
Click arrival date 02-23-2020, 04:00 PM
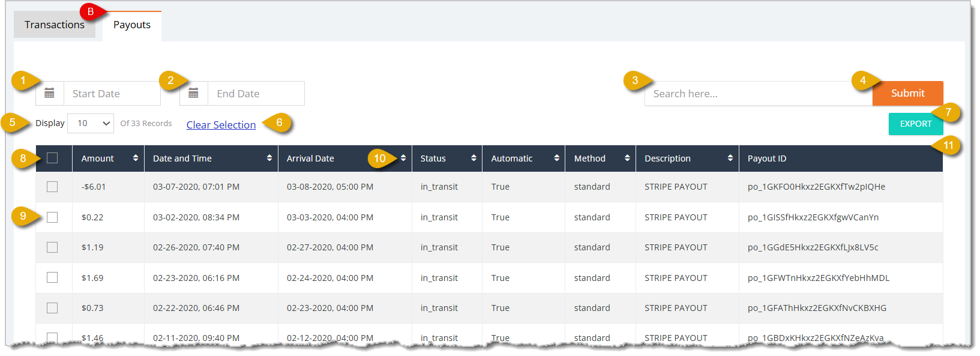pos(330,308)
